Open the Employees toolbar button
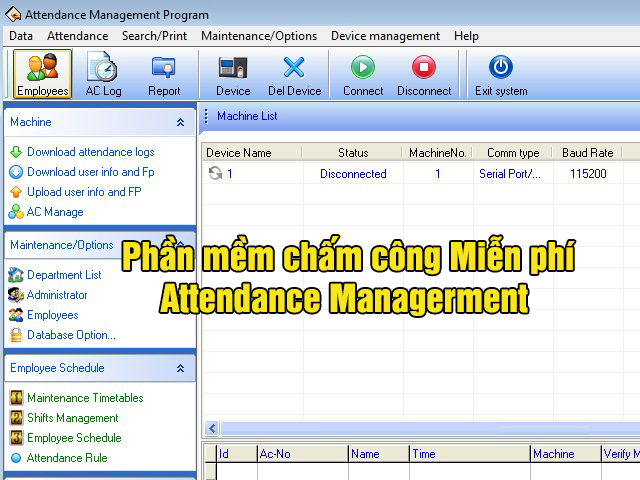 tap(42, 74)
